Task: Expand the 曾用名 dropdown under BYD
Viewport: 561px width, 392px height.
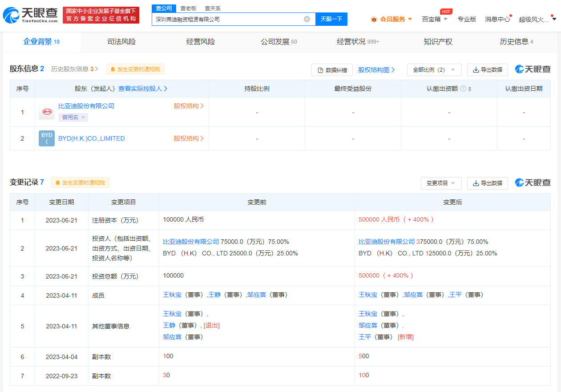Action: (x=73, y=117)
